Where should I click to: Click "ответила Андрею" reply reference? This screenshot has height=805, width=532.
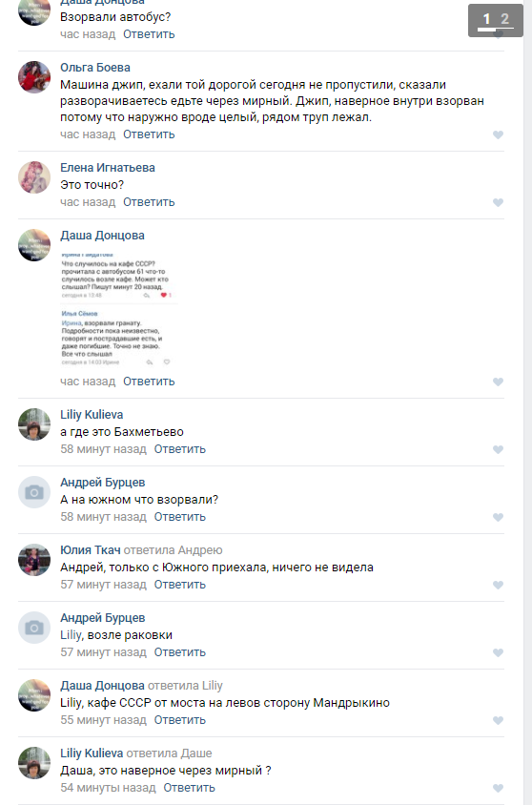[173, 549]
